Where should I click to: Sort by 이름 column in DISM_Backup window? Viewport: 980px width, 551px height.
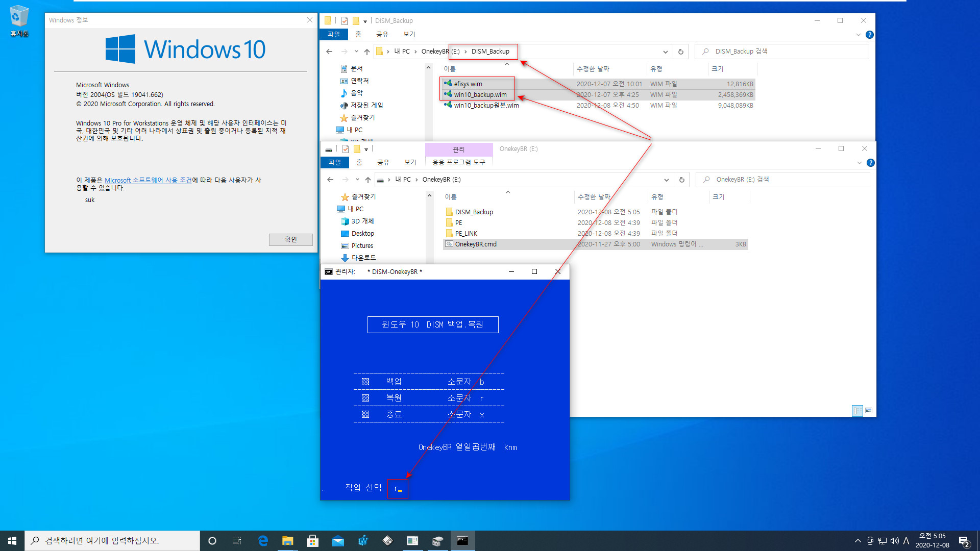(x=449, y=69)
